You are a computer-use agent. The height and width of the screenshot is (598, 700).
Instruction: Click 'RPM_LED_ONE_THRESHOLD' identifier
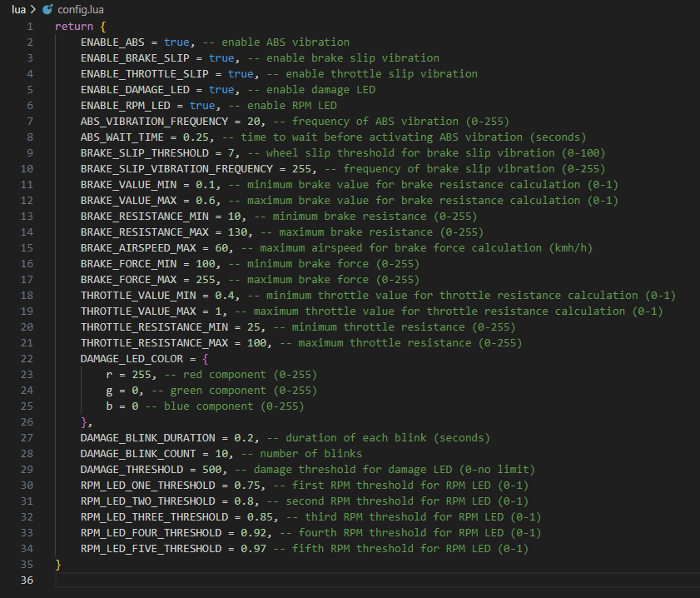(148, 486)
